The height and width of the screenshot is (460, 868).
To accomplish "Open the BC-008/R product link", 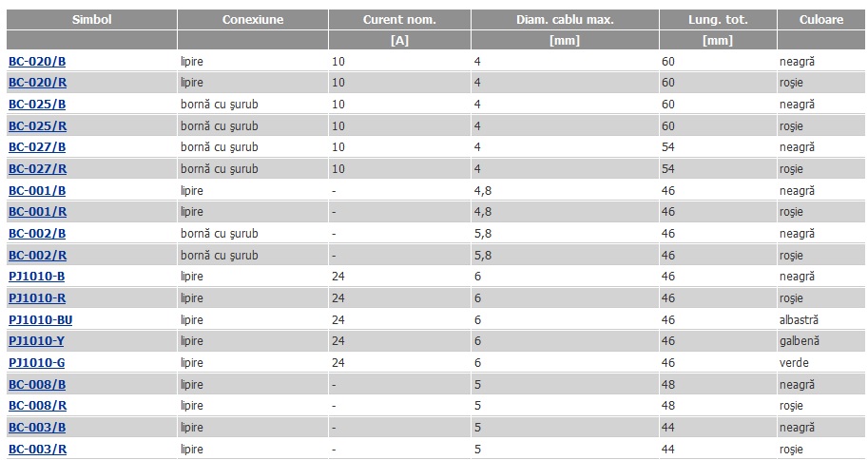I will [x=38, y=406].
